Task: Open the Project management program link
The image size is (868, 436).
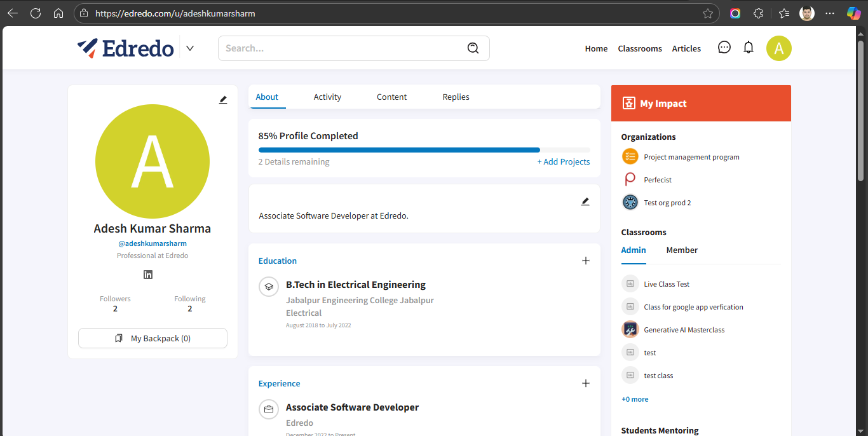Action: click(x=691, y=157)
